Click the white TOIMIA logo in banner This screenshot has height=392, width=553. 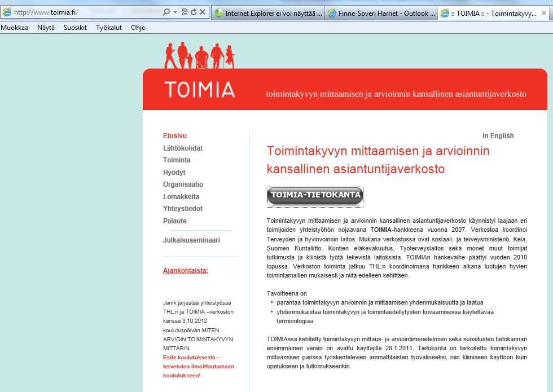click(200, 90)
